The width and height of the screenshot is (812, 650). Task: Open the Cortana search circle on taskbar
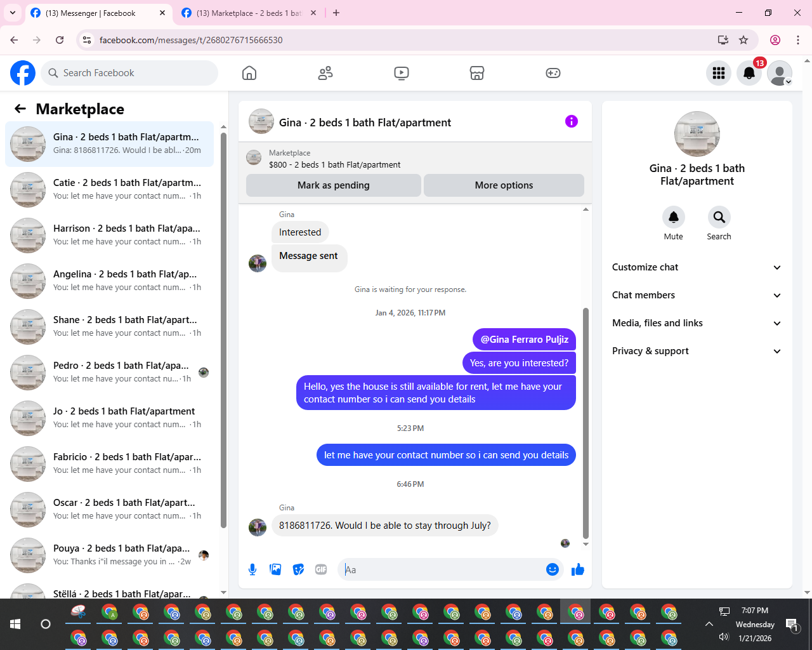[46, 624]
